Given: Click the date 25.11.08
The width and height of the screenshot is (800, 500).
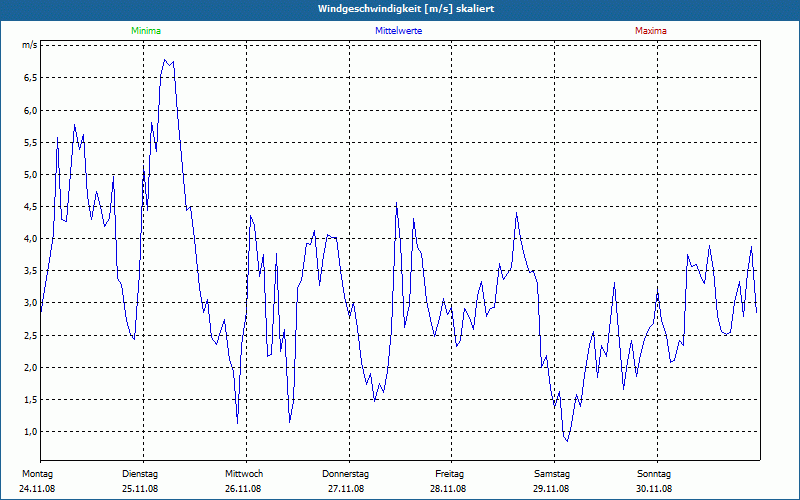Looking at the screenshot, I should 140,489.
